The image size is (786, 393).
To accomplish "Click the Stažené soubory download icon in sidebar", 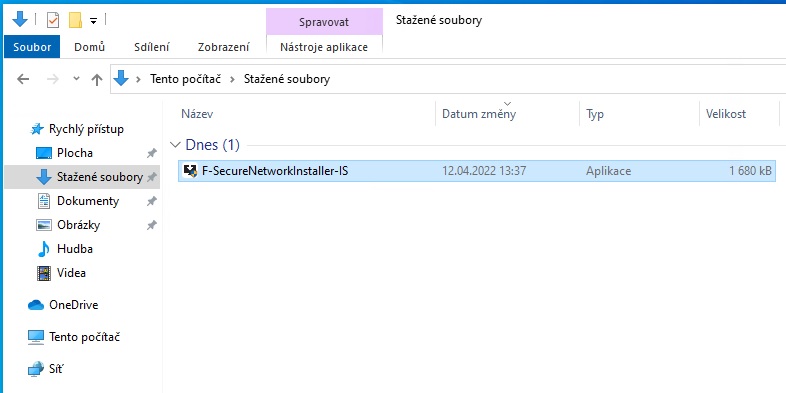I will pyautogui.click(x=44, y=177).
